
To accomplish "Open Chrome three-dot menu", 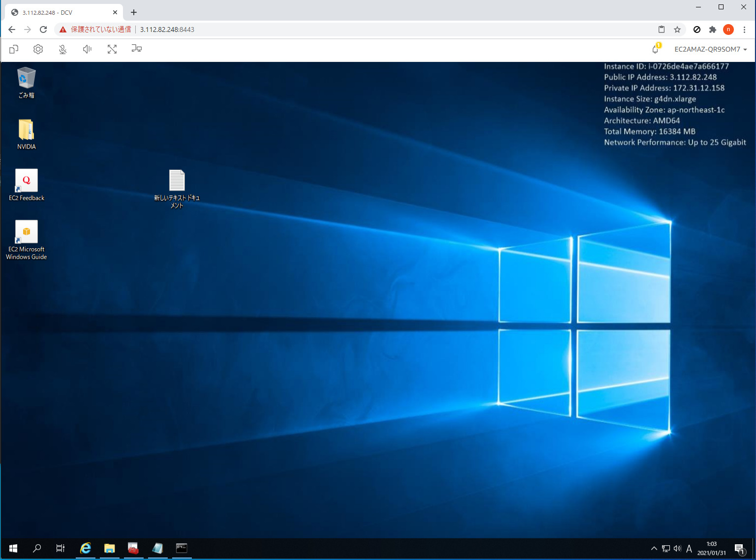I will coord(744,29).
